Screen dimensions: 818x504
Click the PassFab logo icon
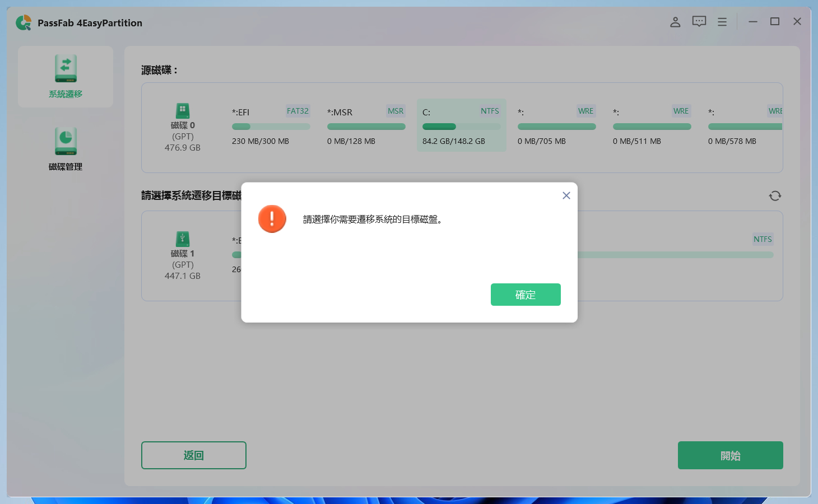(x=24, y=22)
